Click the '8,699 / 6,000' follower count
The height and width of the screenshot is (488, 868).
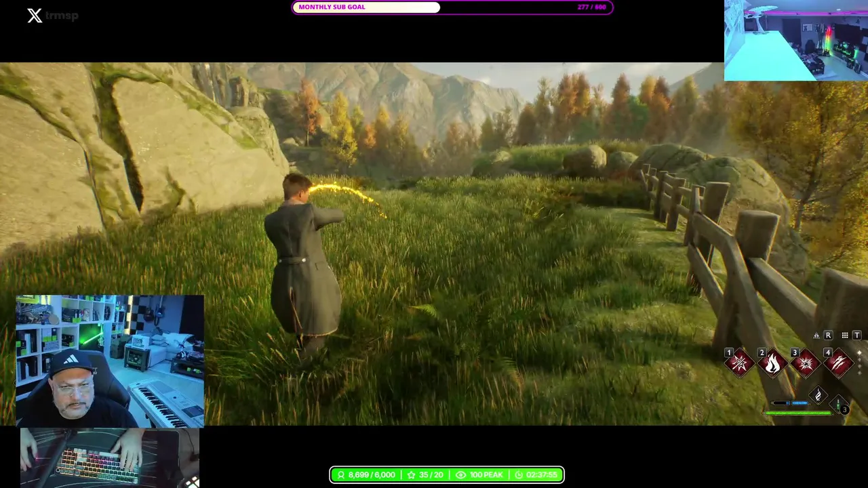372,475
